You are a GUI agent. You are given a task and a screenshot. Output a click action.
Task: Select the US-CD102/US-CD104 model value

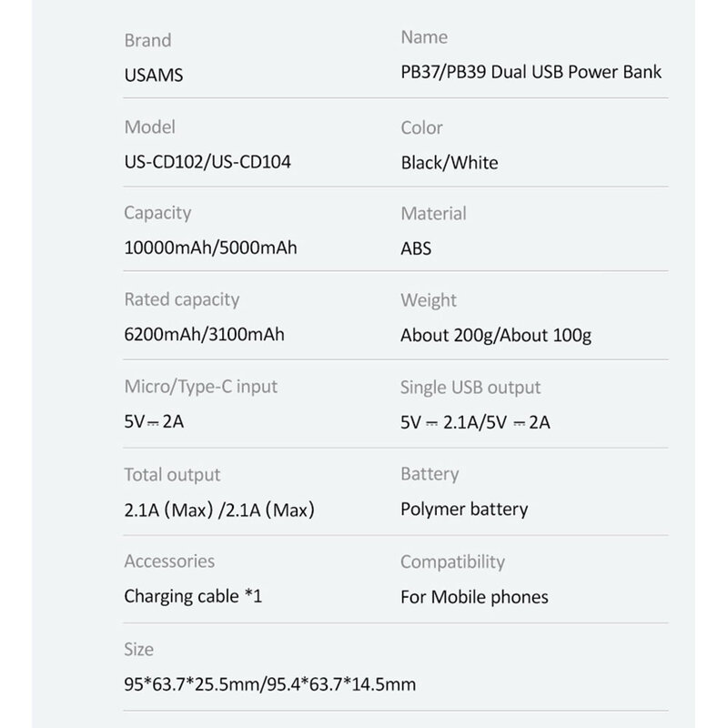click(207, 162)
